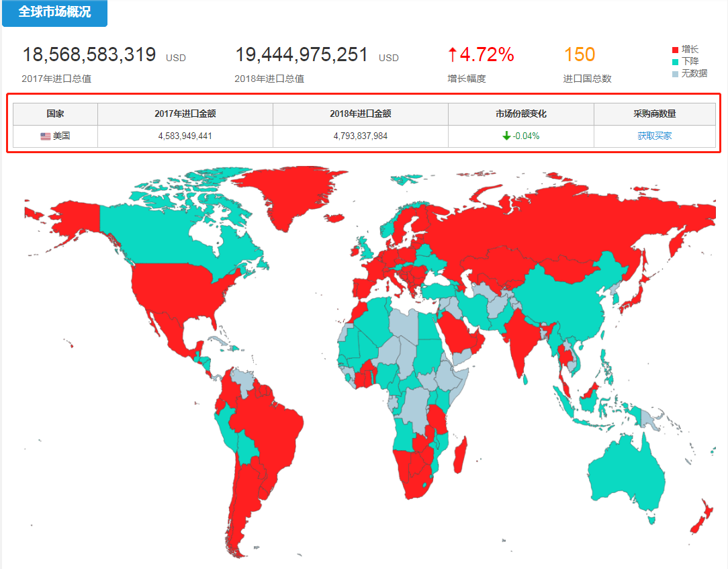Viewport: 728px width, 569px height.
Task: Click the 150 importing countries count
Action: coord(579,54)
